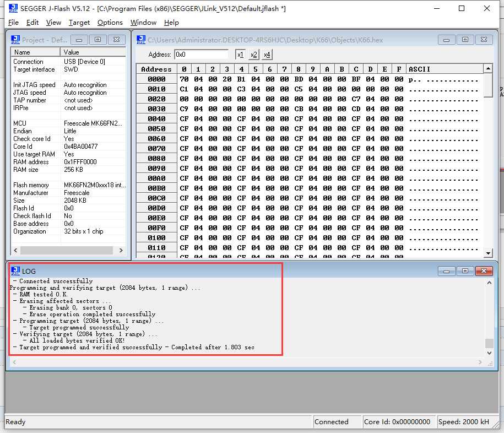Click Project panel scroll left arrow
This screenshot has height=433, width=504.
(x=15, y=250)
